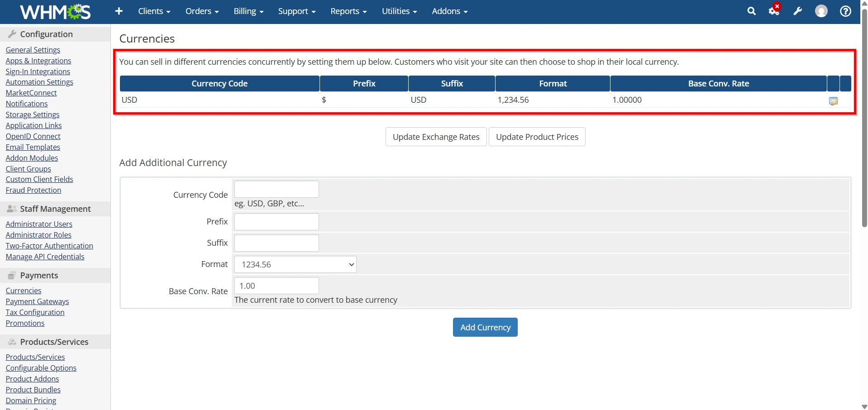Open the Addons dropdown menu
The width and height of the screenshot is (868, 410).
[450, 11]
